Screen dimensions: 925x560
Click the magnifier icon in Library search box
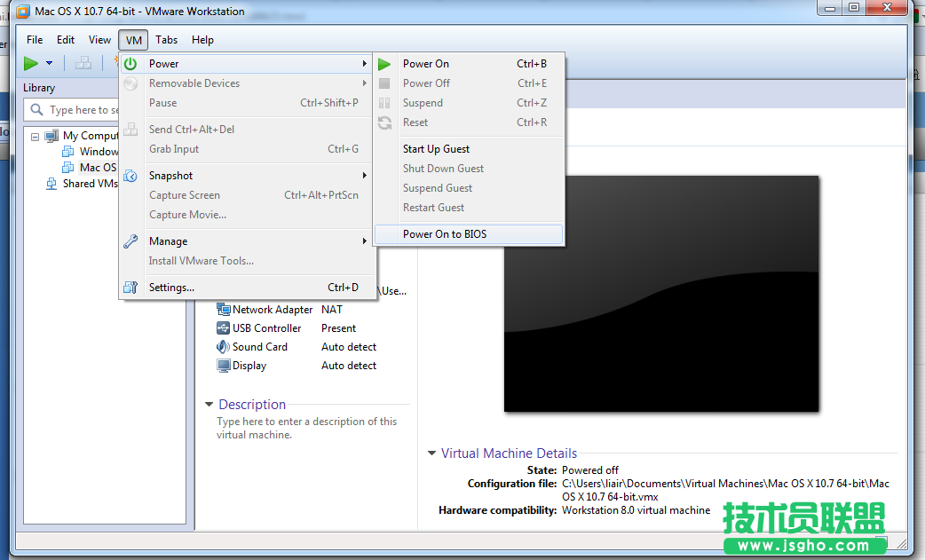(x=36, y=109)
